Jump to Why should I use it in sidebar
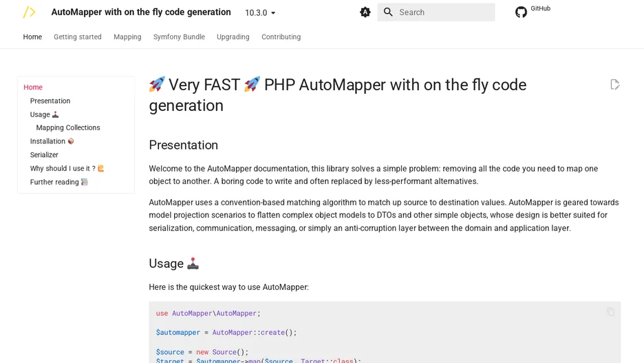 tap(67, 168)
